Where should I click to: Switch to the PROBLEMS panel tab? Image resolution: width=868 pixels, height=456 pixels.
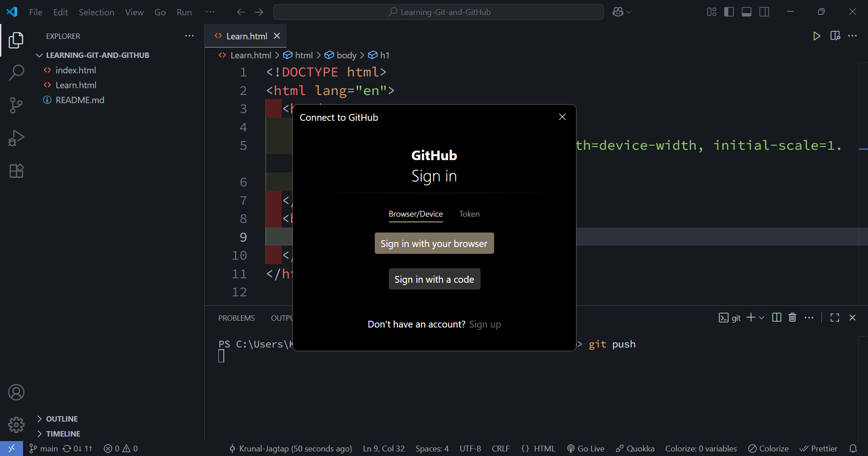(x=236, y=318)
